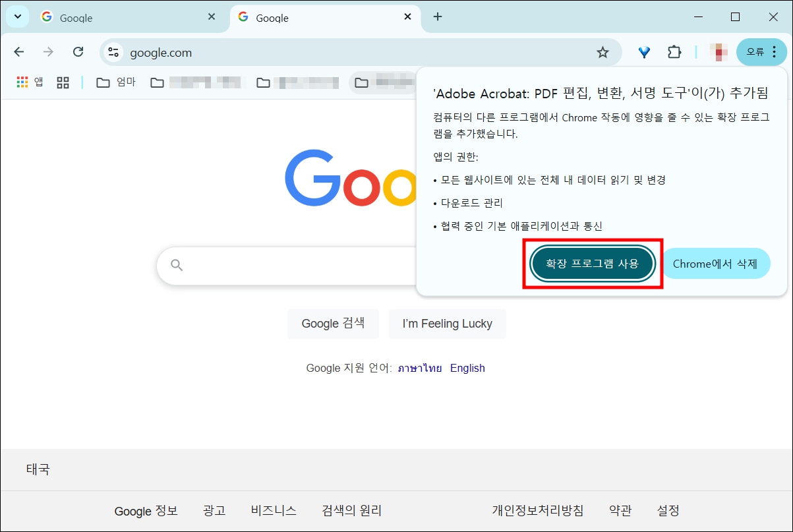The width and height of the screenshot is (793, 532).
Task: Bookmark this page using the star icon
Action: pyautogui.click(x=602, y=51)
